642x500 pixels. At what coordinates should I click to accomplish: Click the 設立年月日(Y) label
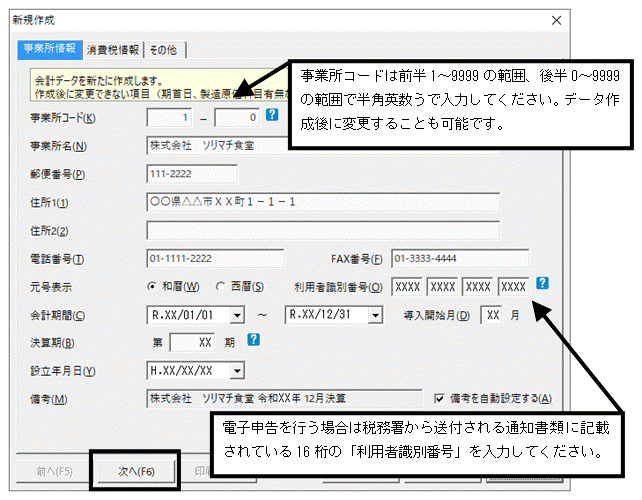pyautogui.click(x=63, y=371)
